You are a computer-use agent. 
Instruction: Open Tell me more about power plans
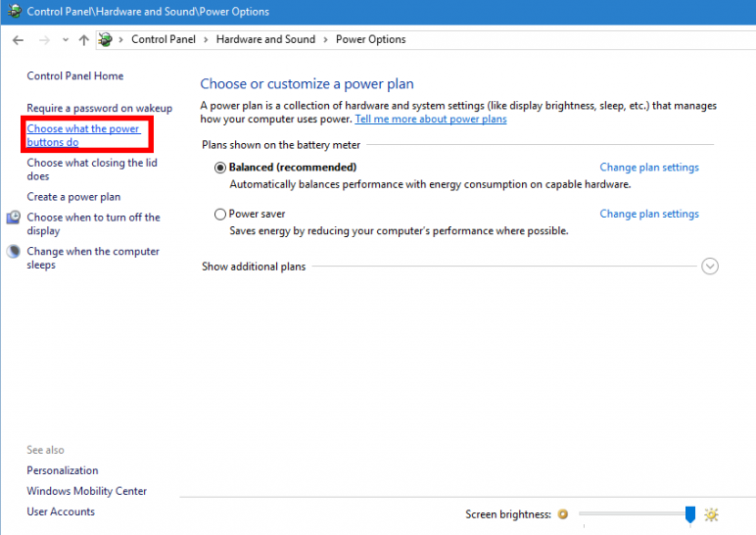tap(431, 120)
